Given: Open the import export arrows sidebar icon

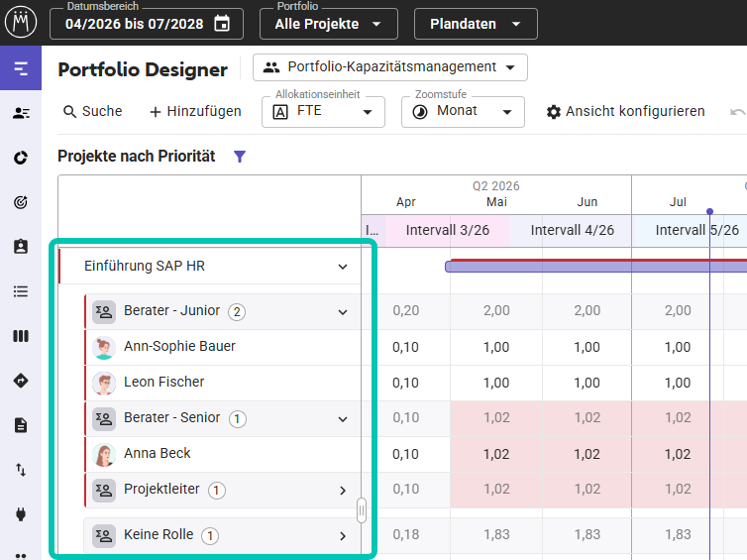Looking at the screenshot, I should tap(21, 470).
